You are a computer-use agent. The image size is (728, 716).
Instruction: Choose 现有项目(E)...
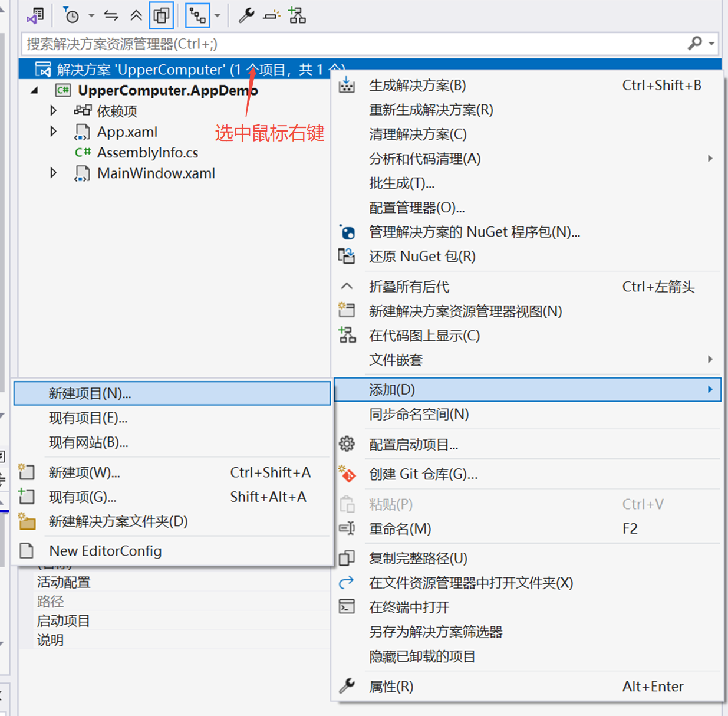[172, 418]
